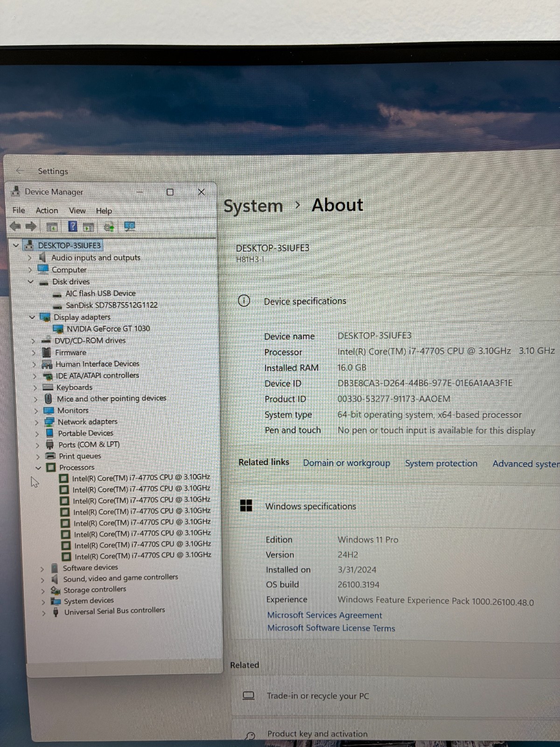Click the Windows logo next to Windows specifications
The image size is (560, 747).
pyautogui.click(x=246, y=506)
